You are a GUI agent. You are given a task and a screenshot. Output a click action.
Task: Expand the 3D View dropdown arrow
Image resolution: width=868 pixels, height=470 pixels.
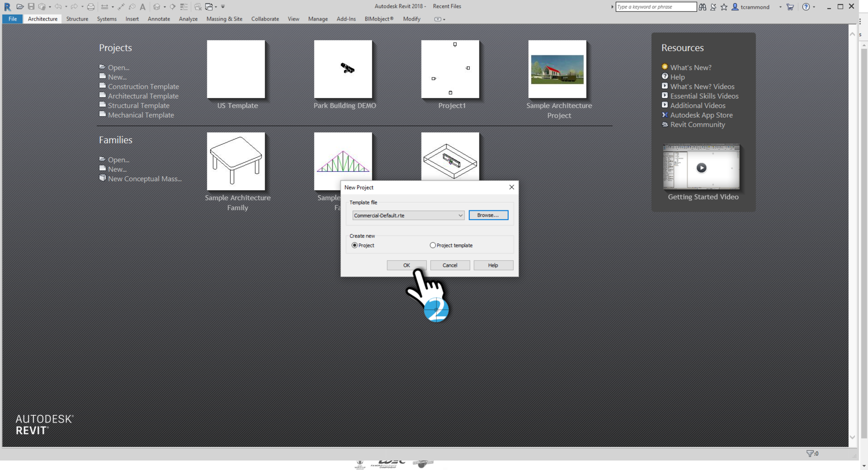(164, 7)
